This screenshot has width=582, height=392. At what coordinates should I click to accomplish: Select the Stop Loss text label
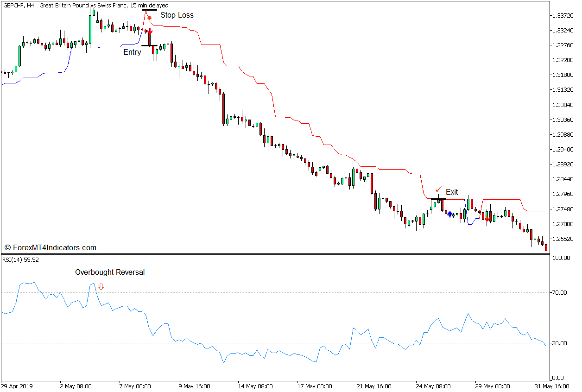pyautogui.click(x=177, y=15)
